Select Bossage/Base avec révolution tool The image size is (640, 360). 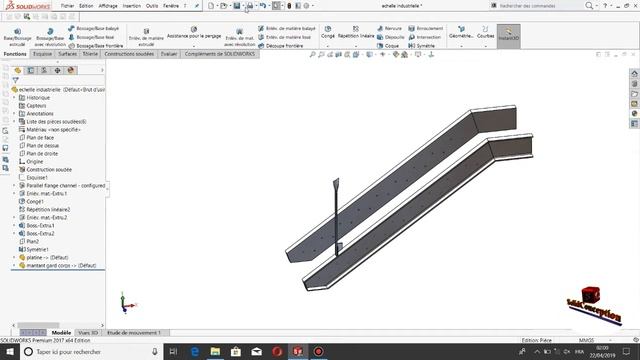(x=50, y=37)
